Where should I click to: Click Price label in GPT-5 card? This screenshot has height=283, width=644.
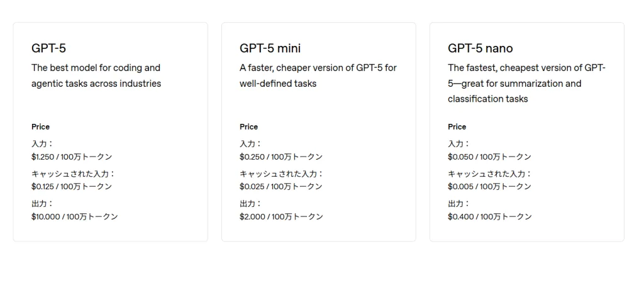tap(40, 127)
